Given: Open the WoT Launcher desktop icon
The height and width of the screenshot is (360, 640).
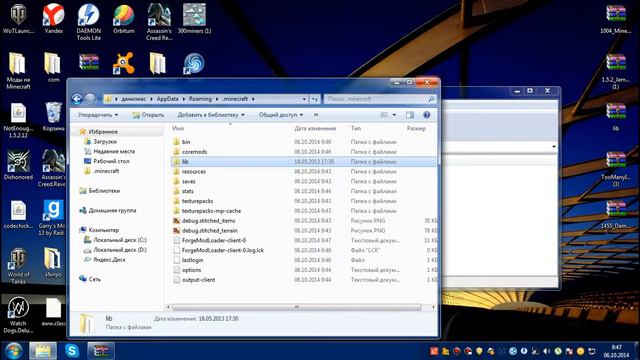Looking at the screenshot, I should pos(18,18).
